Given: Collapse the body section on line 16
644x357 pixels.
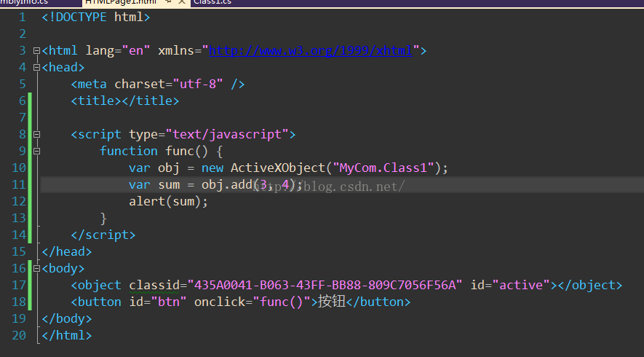Looking at the screenshot, I should pos(36,269).
